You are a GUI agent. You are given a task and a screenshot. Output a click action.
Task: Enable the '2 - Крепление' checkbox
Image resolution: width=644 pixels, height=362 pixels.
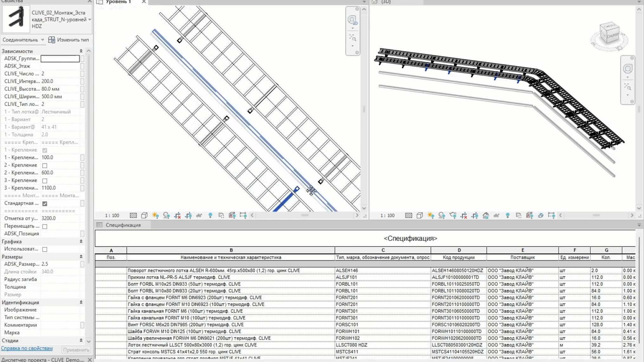pos(45,165)
